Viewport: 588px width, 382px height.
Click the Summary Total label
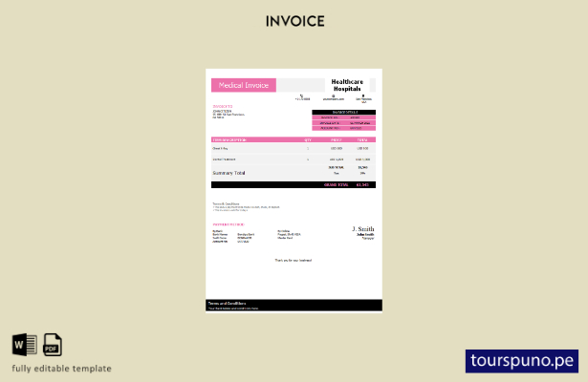(x=229, y=173)
